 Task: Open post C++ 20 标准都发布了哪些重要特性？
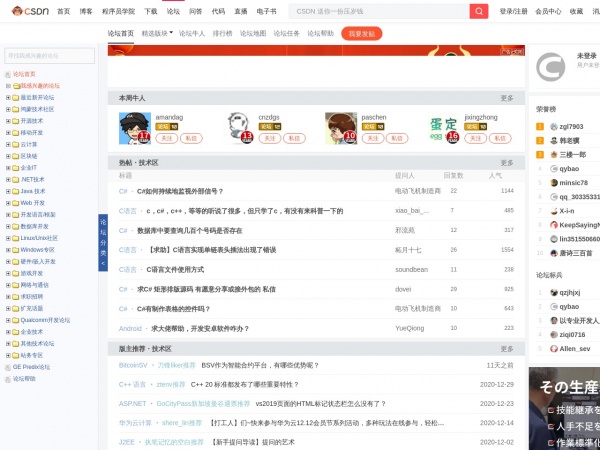tap(245, 385)
